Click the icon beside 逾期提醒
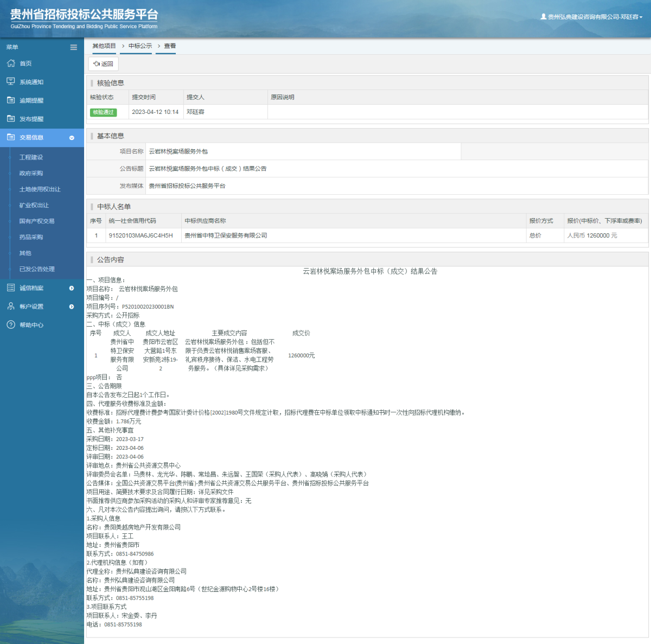This screenshot has width=651, height=644. tap(11, 100)
